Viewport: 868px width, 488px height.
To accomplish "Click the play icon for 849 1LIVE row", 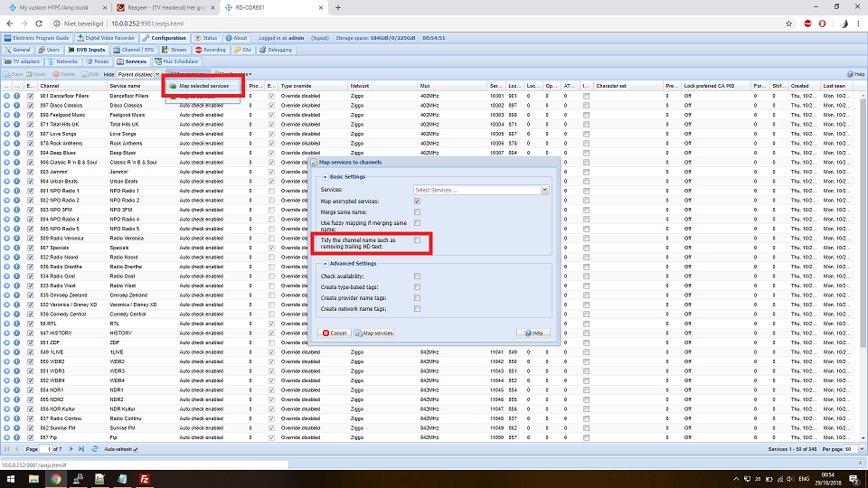I will coord(6,352).
